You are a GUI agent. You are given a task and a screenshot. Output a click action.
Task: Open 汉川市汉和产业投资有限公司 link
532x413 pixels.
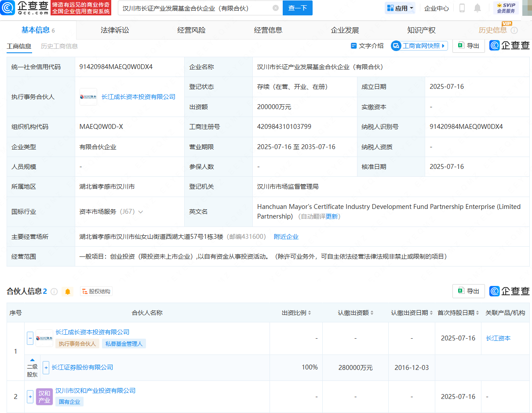click(x=95, y=391)
